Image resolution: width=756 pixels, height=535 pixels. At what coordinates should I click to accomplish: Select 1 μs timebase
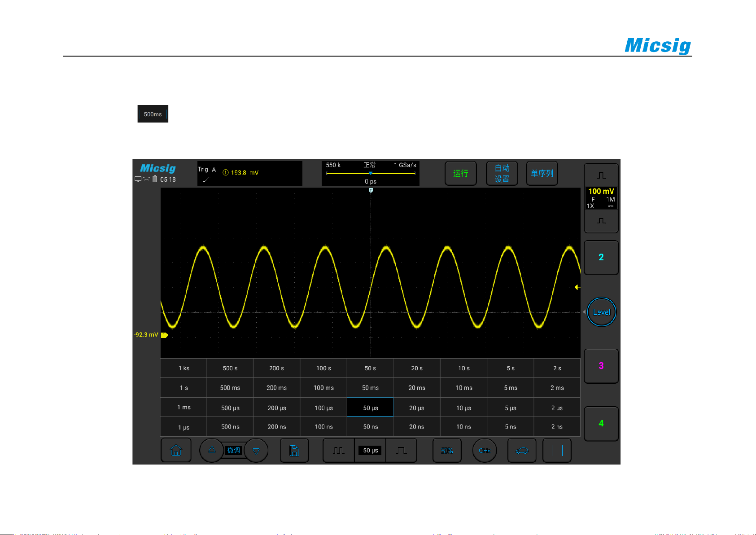pyautogui.click(x=184, y=427)
